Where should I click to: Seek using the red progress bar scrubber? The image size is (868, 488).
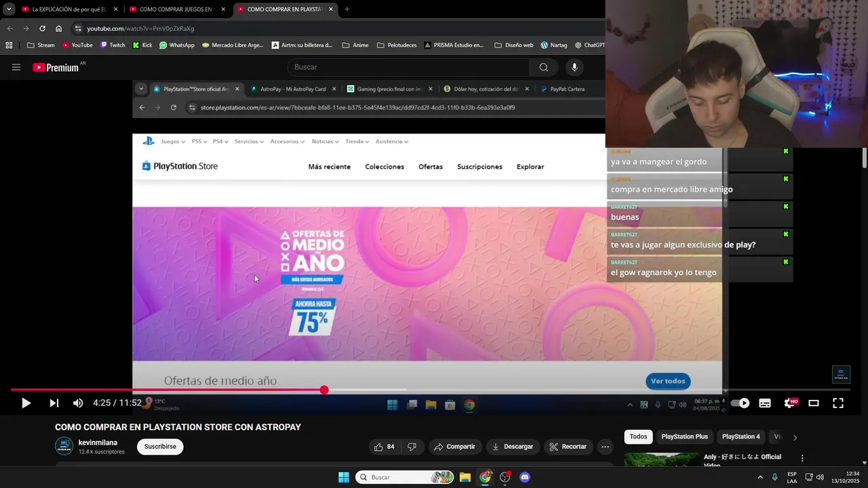coord(324,390)
